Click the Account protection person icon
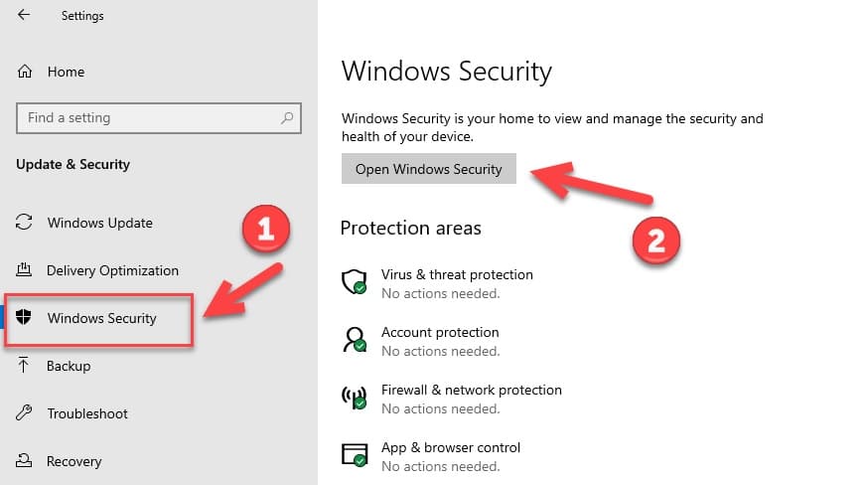The image size is (868, 485). point(355,340)
